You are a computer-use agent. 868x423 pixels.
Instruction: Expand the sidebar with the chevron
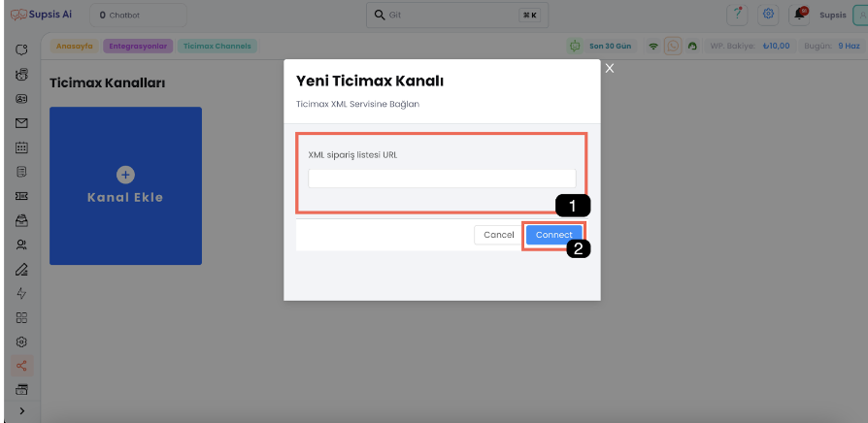coord(21,410)
